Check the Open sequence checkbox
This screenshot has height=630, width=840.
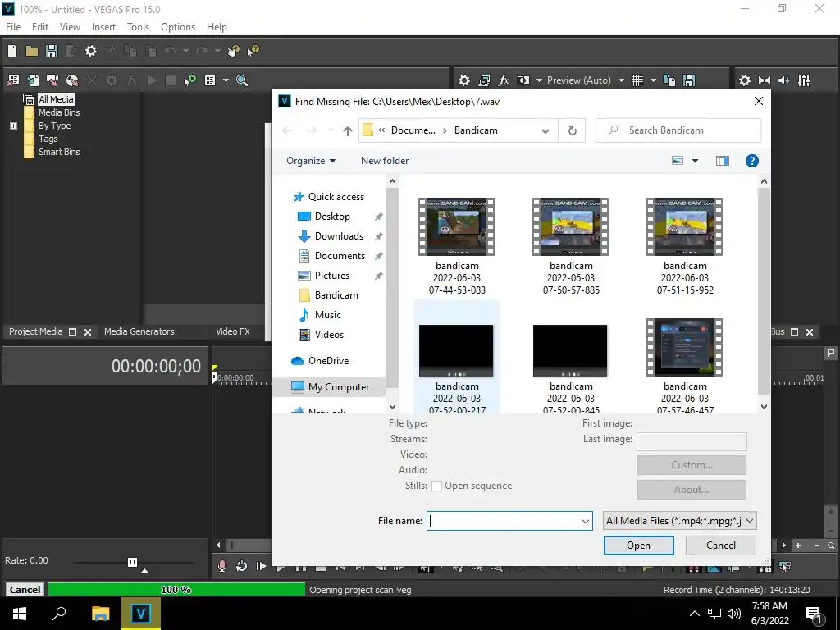436,486
